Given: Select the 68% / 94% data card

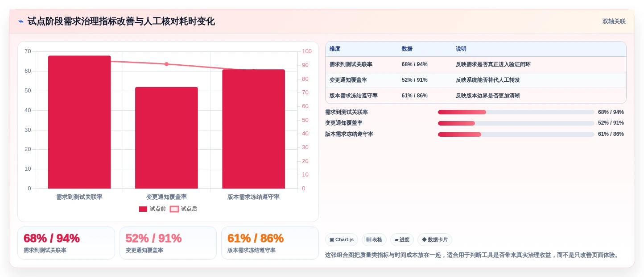Looking at the screenshot, I should [x=66, y=243].
